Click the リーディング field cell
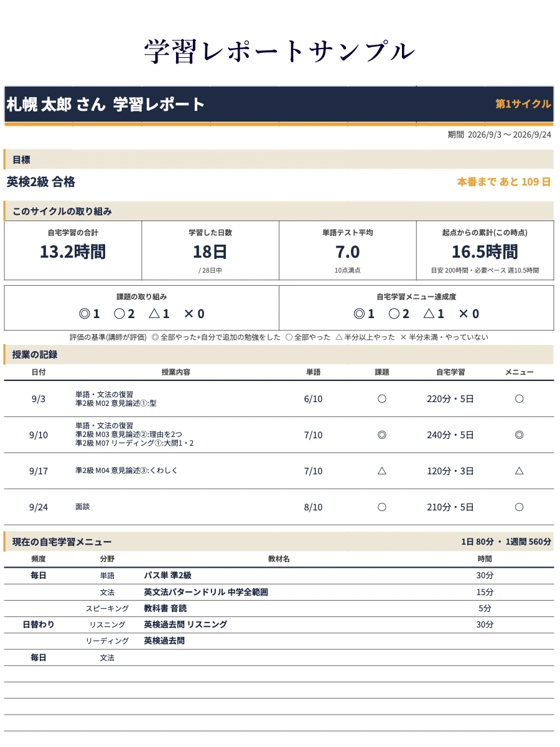Image resolution: width=560 pixels, height=747 pixels. (x=107, y=641)
